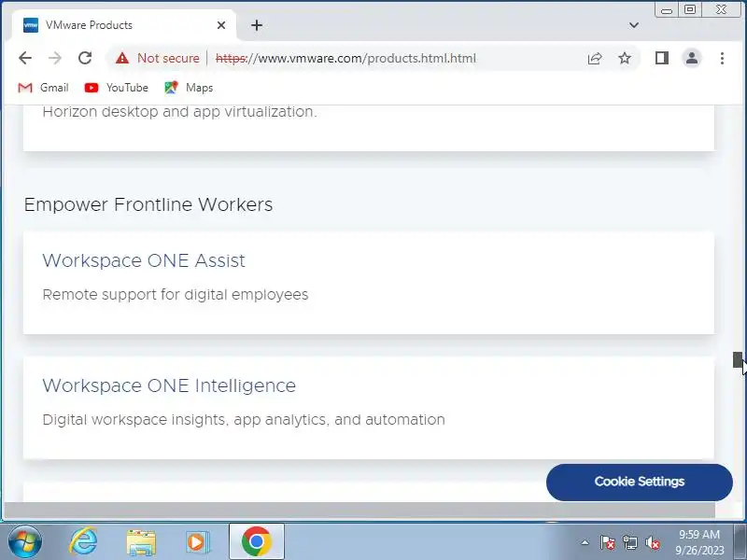Open Windows Media Player from taskbar
The width and height of the screenshot is (747, 560).
197,542
